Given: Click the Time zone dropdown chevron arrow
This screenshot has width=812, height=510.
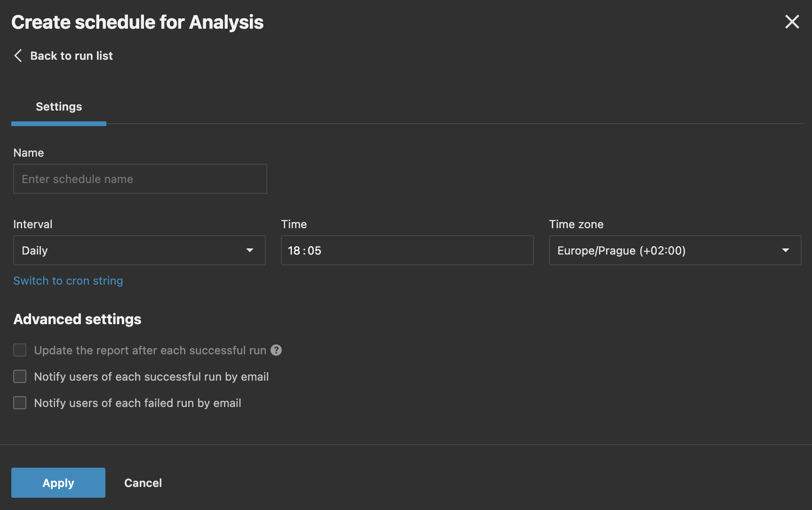Looking at the screenshot, I should pyautogui.click(x=785, y=250).
